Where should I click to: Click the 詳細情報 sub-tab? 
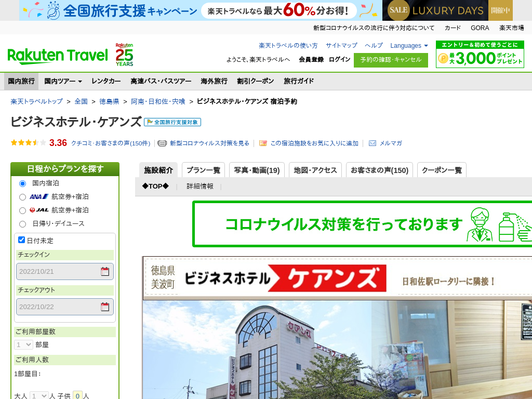point(200,187)
